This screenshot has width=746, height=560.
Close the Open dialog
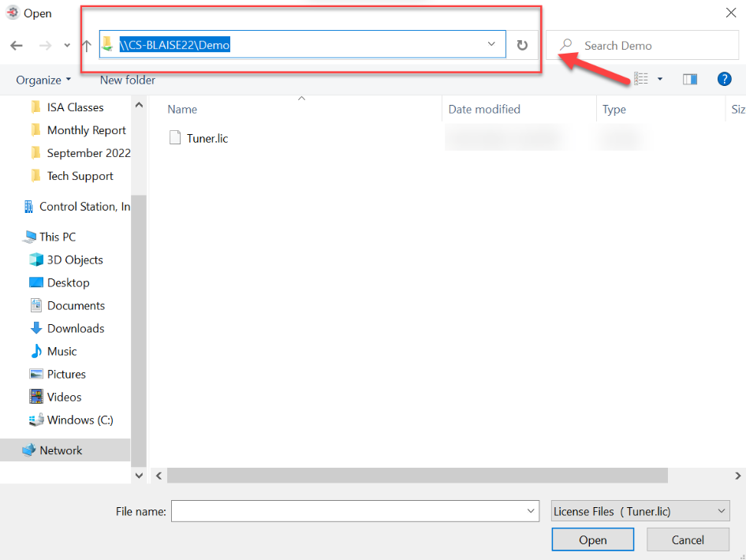731,13
